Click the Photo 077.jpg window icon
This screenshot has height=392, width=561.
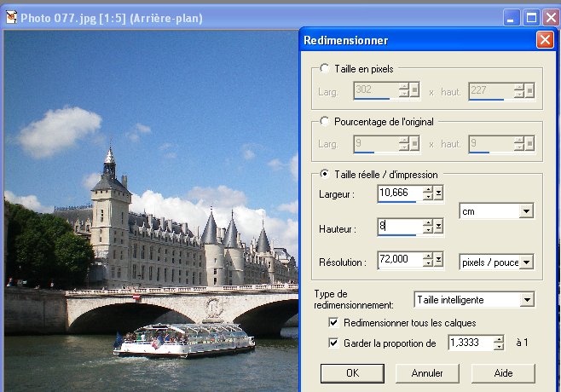point(11,17)
